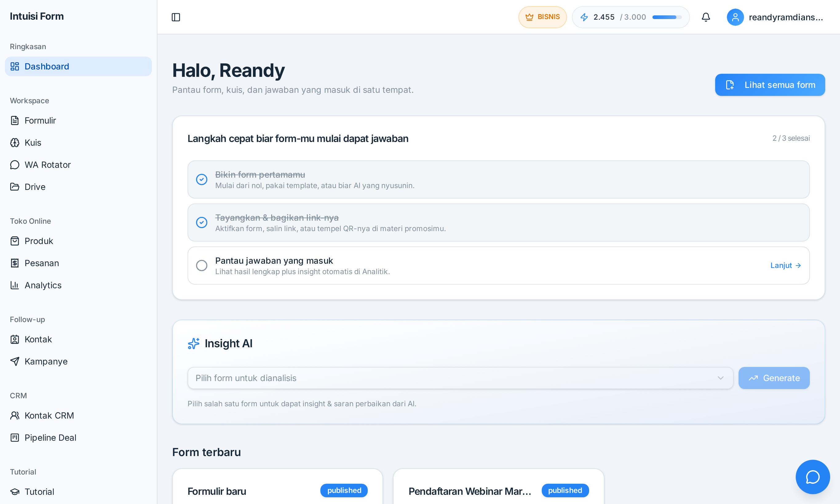Click checkmark for Tayangkan & bagikan link-nya
840x504 pixels.
pyautogui.click(x=201, y=222)
